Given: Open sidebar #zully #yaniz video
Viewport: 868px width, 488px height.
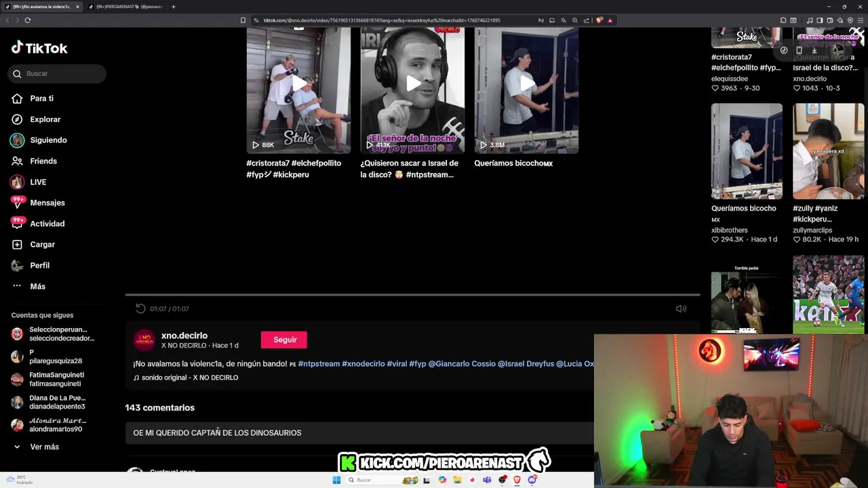Looking at the screenshot, I should (828, 151).
